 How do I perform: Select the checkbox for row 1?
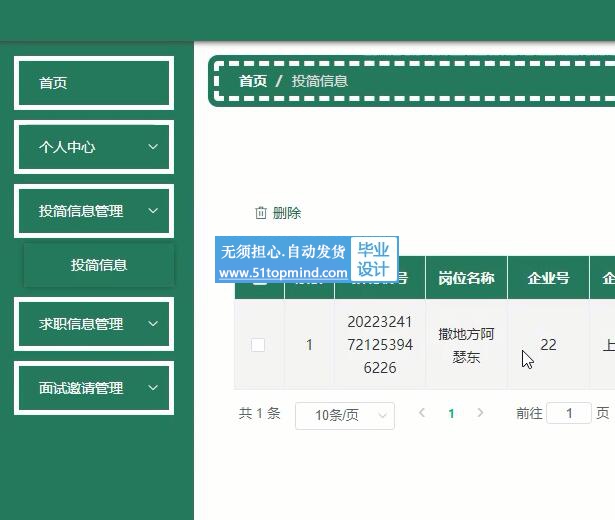[258, 345]
